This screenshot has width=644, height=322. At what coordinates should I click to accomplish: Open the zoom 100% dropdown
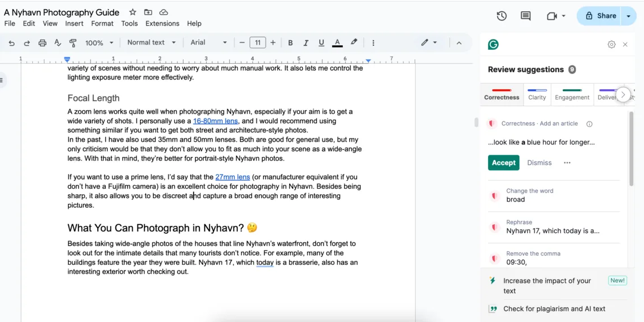point(99,43)
